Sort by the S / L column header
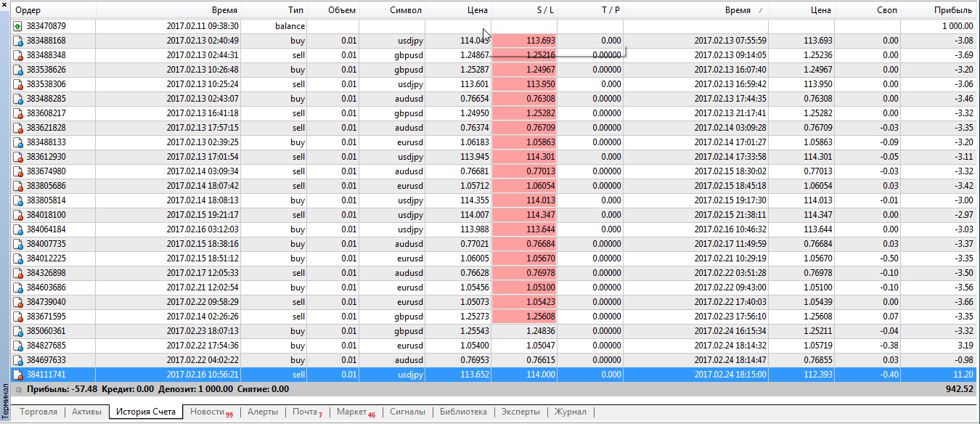 [x=525, y=10]
